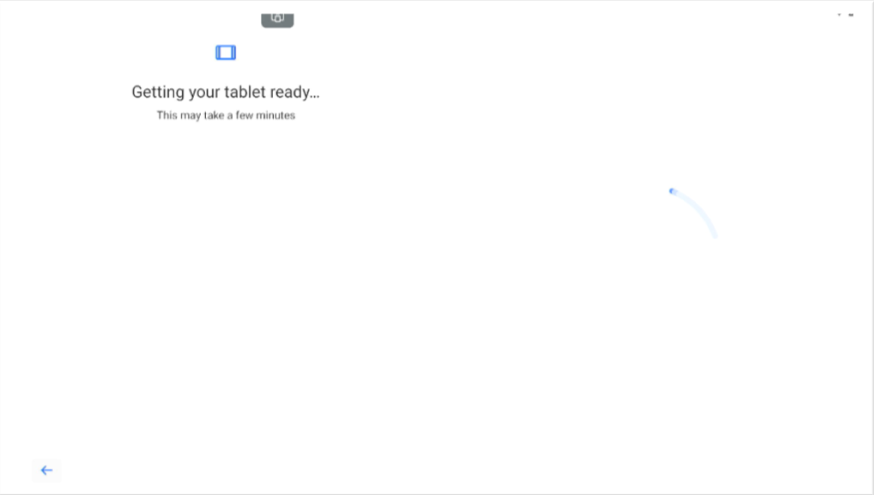
Task: Tap the camera glyph in gray tab
Action: pos(278,18)
